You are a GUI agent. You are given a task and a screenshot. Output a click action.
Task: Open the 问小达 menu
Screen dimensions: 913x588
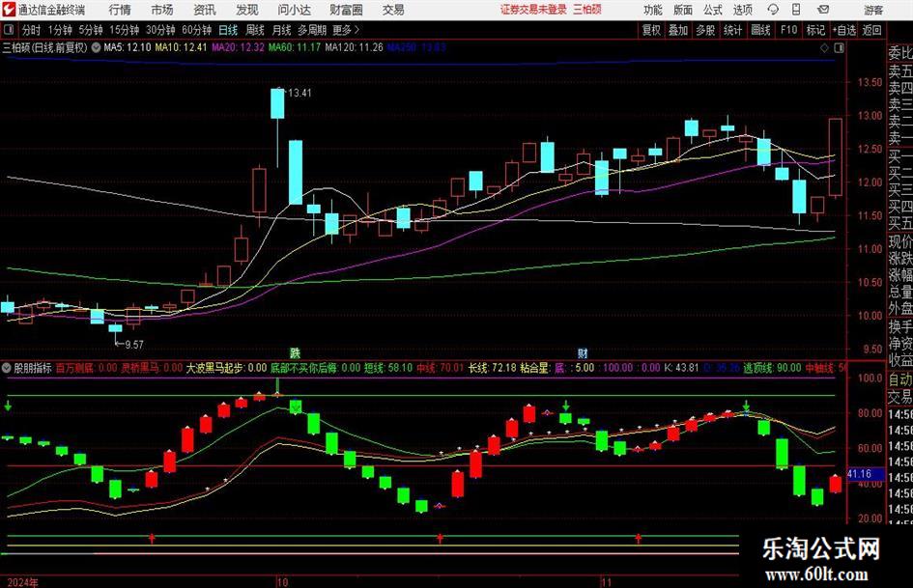point(294,10)
